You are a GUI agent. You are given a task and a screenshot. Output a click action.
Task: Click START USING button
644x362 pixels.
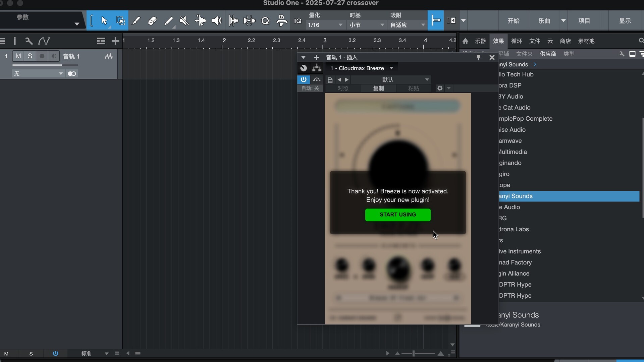pyautogui.click(x=398, y=215)
